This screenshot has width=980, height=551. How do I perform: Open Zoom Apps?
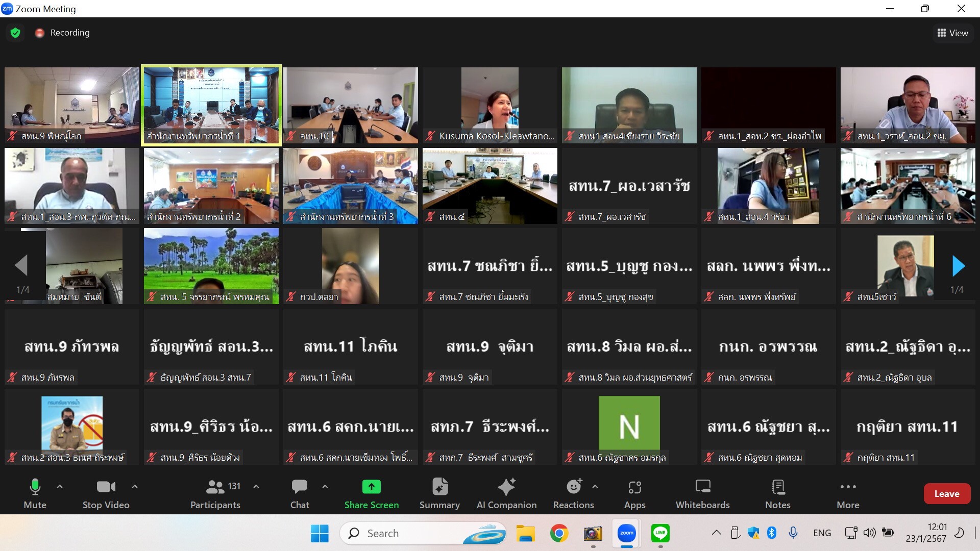pyautogui.click(x=635, y=493)
